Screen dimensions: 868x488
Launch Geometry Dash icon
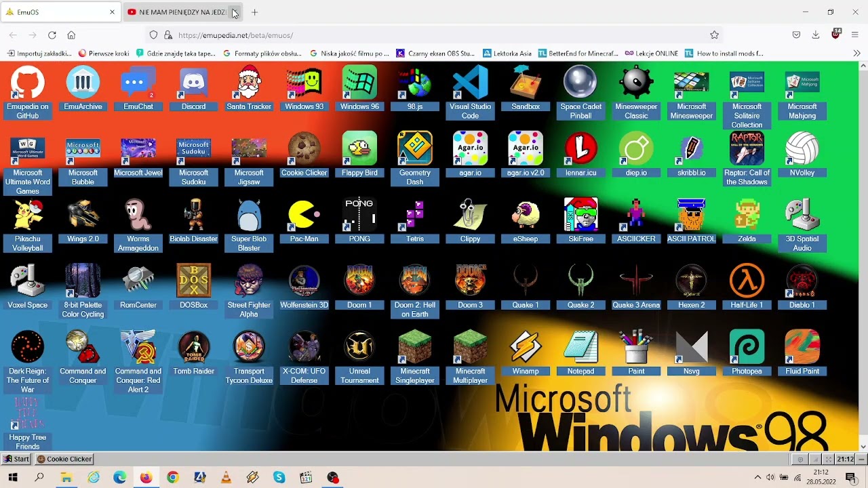click(x=415, y=159)
